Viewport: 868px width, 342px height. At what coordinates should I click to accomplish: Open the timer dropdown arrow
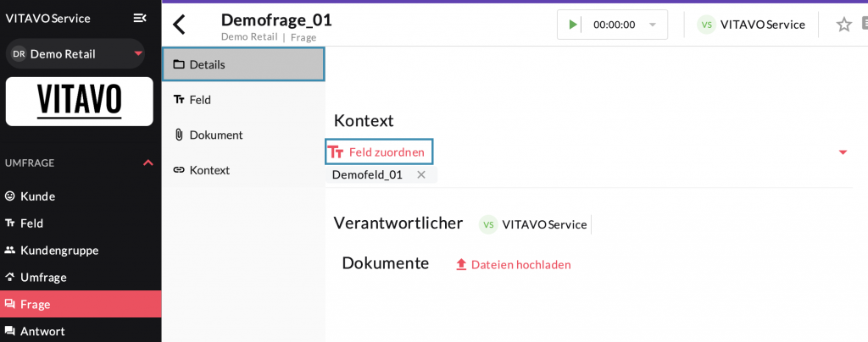(x=653, y=25)
